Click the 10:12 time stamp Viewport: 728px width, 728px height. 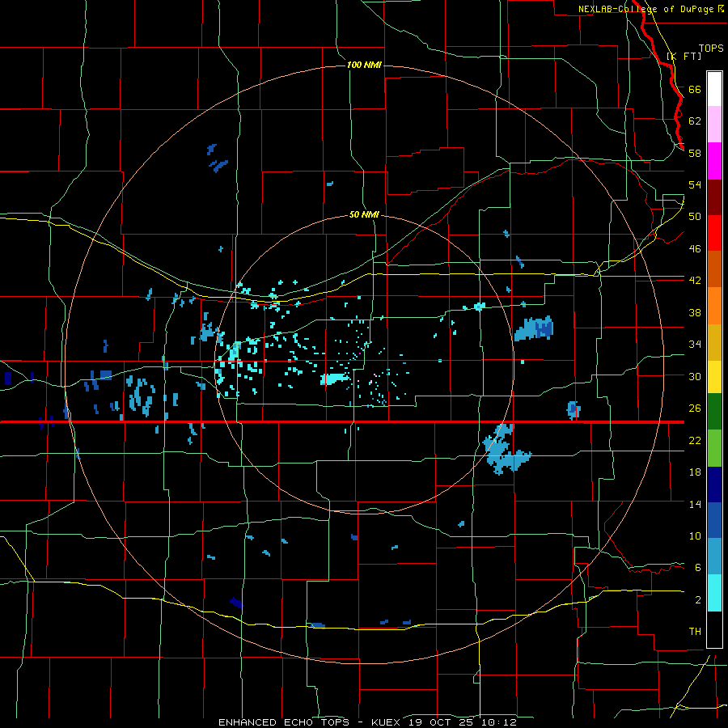tap(501, 722)
